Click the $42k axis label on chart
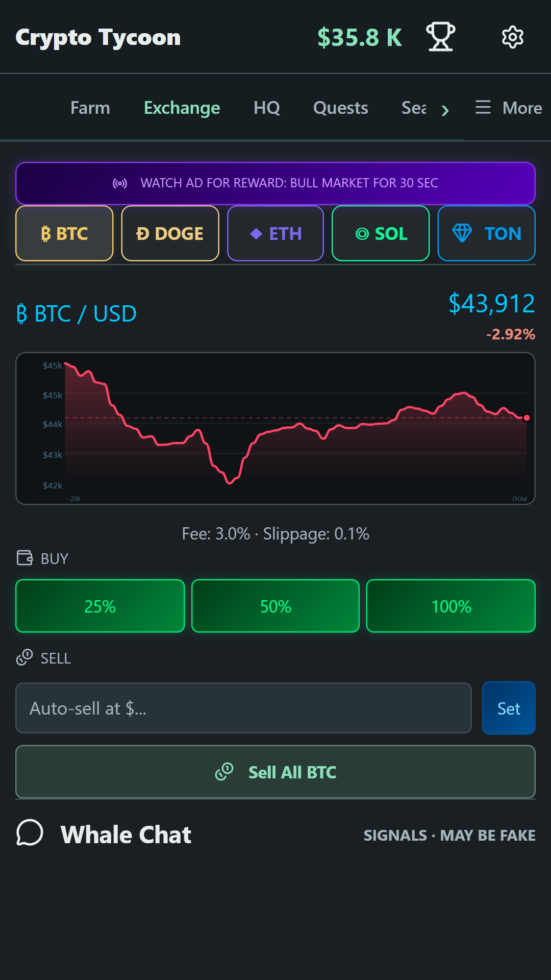Viewport: 551px width, 980px height. pyautogui.click(x=53, y=485)
